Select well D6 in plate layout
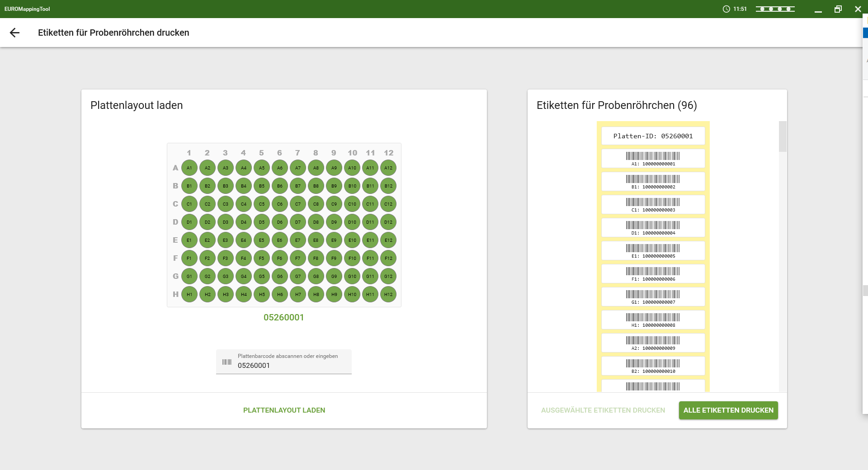The width and height of the screenshot is (868, 470). click(x=280, y=222)
